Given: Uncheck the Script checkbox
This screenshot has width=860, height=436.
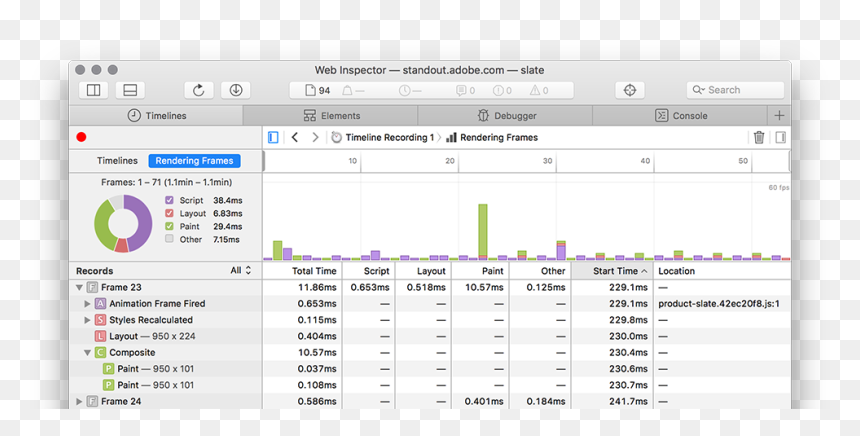Looking at the screenshot, I should [x=169, y=200].
